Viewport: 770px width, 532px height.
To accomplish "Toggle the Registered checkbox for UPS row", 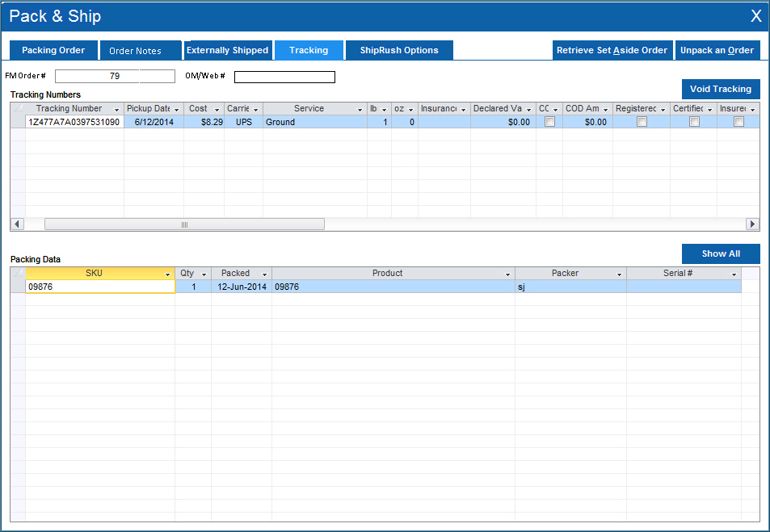I will click(642, 122).
